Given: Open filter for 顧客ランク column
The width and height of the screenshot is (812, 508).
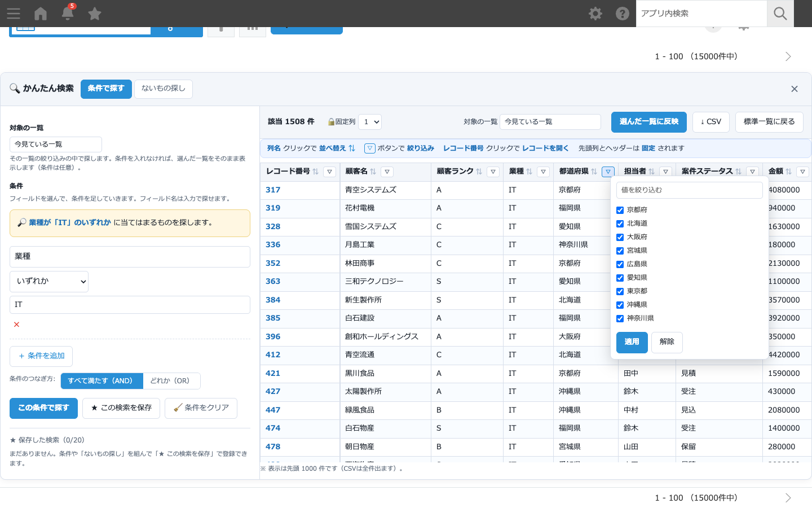Looking at the screenshot, I should pyautogui.click(x=493, y=172).
